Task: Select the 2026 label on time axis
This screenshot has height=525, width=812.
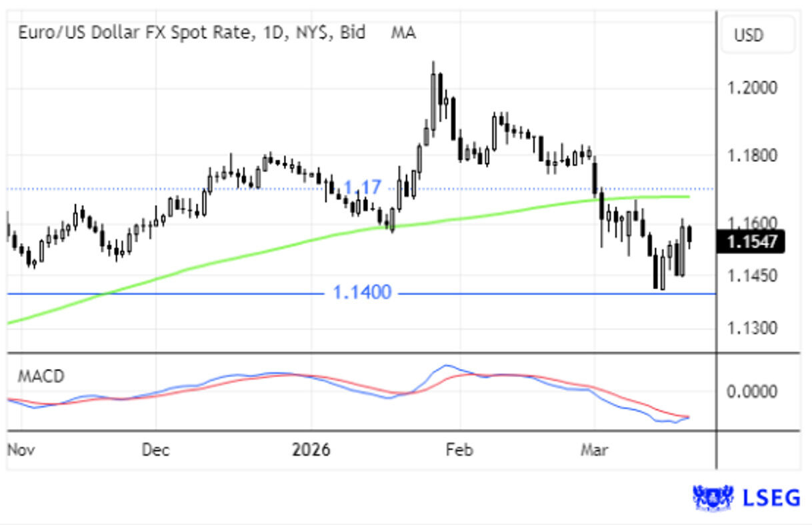Action: (311, 450)
